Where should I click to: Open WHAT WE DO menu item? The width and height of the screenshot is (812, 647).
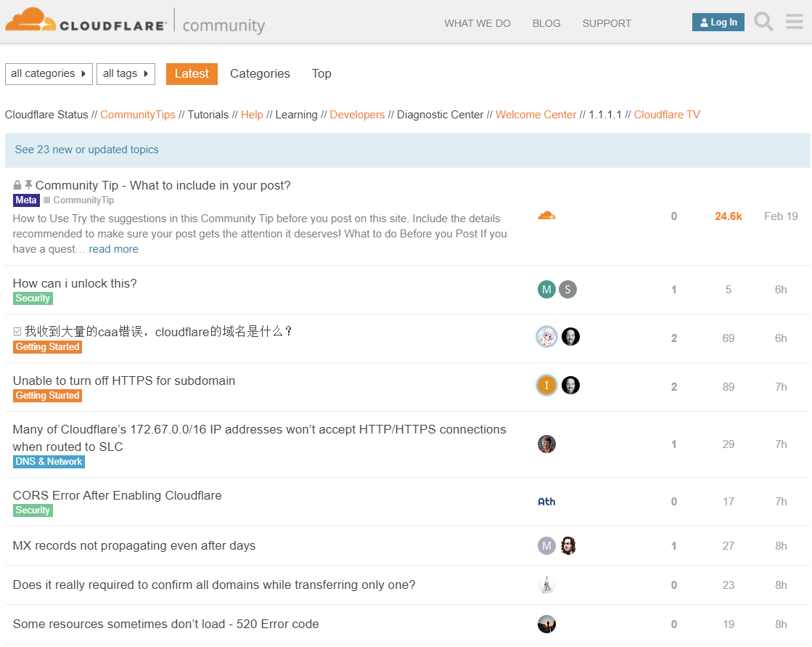point(477,23)
